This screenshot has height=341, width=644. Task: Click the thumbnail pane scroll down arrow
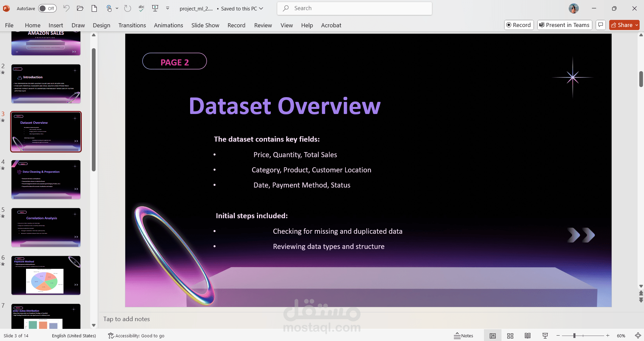[94, 325]
